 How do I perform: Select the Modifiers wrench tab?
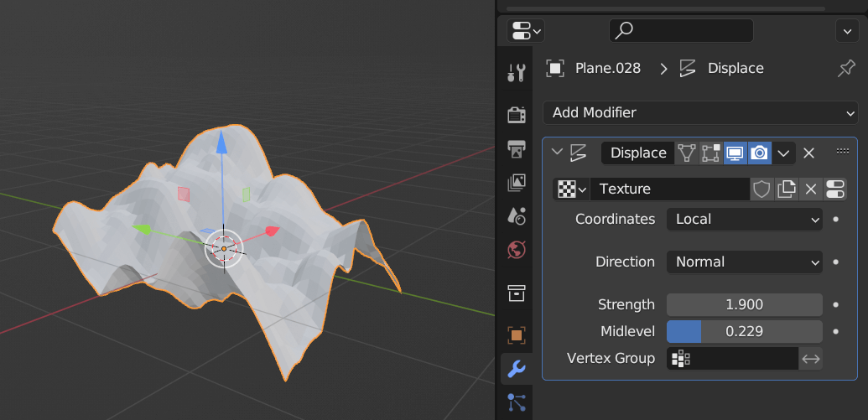(x=517, y=369)
